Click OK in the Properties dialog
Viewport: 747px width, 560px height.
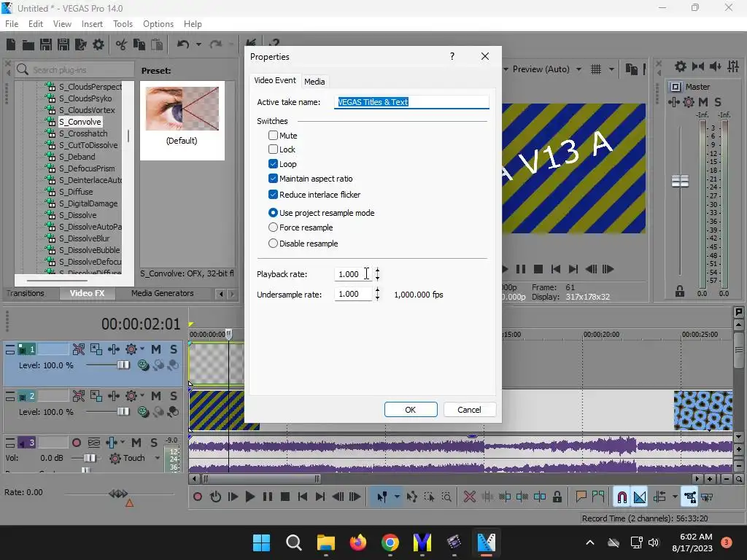(x=411, y=410)
